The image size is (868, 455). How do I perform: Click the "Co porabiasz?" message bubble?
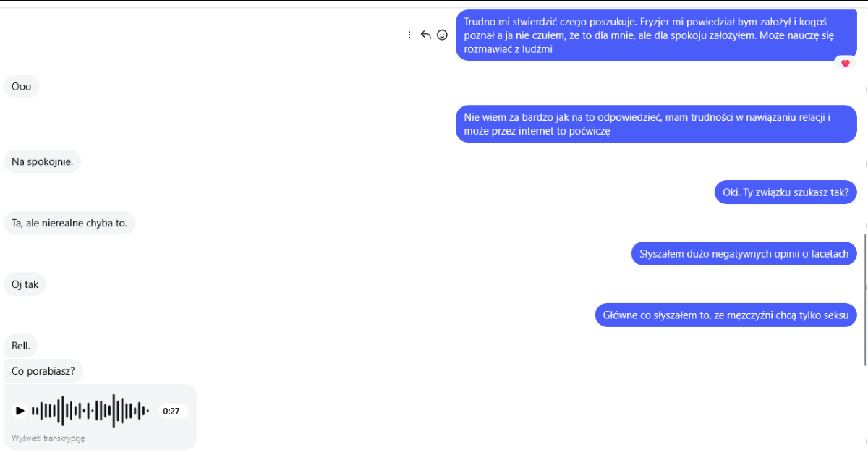(43, 371)
